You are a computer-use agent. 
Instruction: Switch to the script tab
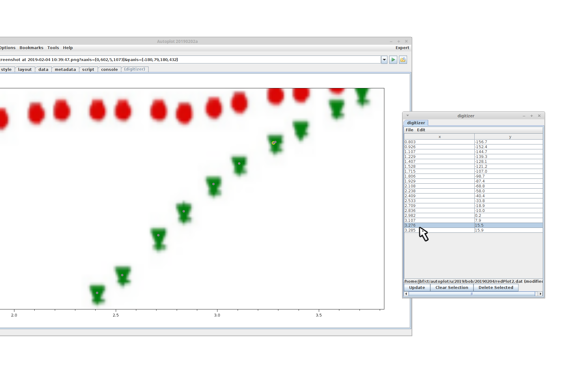coord(88,70)
